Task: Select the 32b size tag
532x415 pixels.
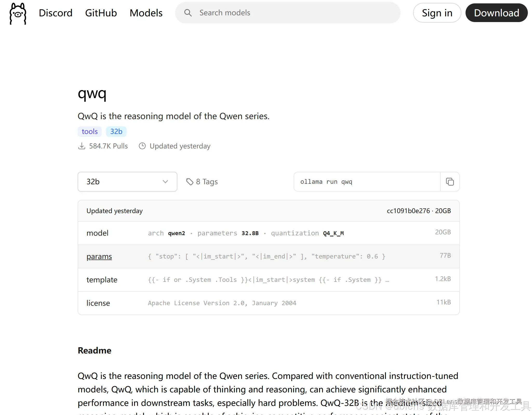Action: click(x=116, y=131)
